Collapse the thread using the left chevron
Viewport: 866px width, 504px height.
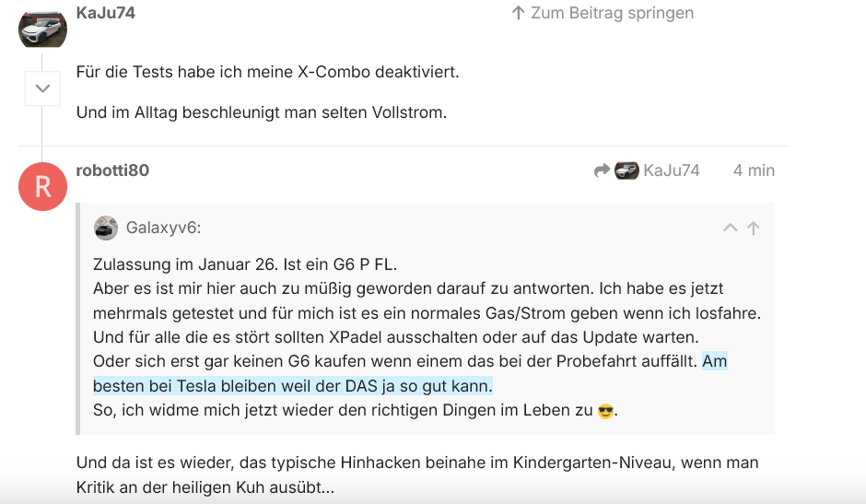click(42, 89)
